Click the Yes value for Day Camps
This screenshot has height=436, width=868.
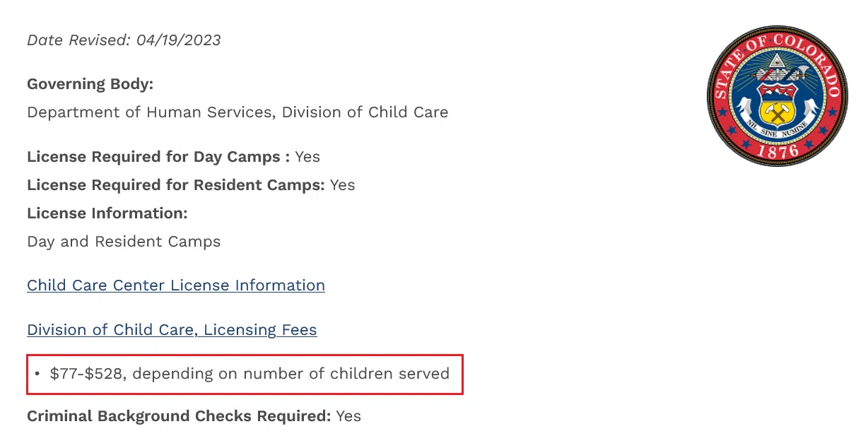(x=307, y=157)
